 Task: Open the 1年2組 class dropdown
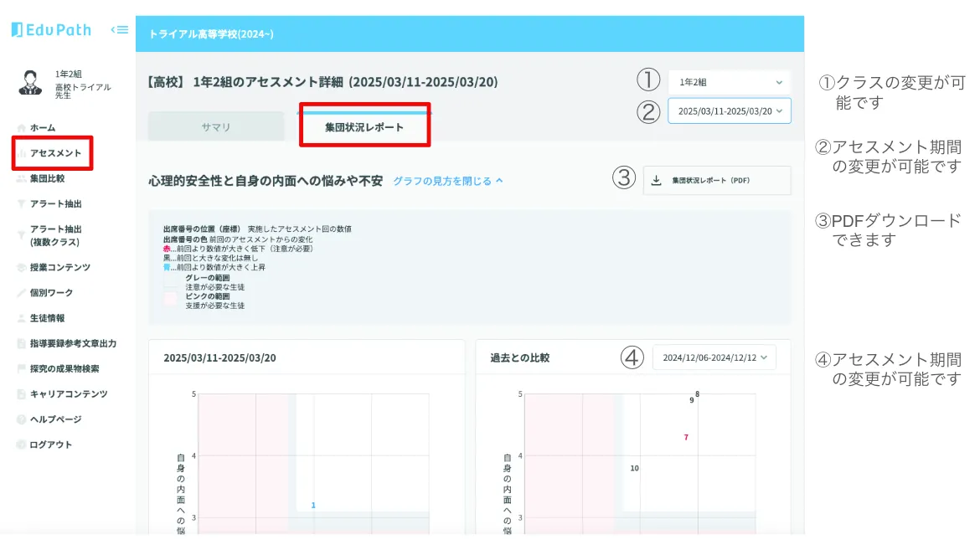[730, 83]
